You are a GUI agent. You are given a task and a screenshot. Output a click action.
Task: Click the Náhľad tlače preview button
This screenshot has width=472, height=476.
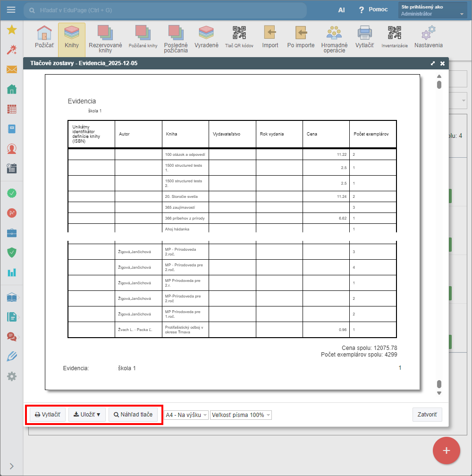pos(133,415)
